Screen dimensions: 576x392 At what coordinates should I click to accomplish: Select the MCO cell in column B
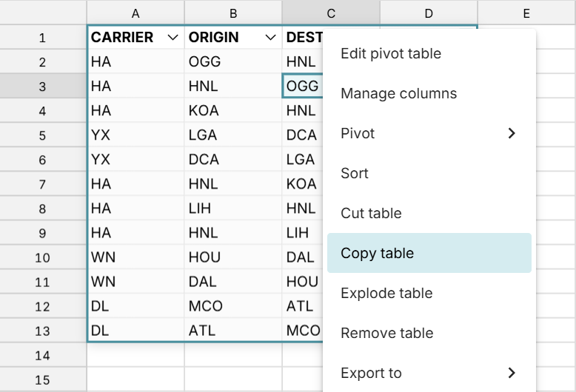point(205,306)
